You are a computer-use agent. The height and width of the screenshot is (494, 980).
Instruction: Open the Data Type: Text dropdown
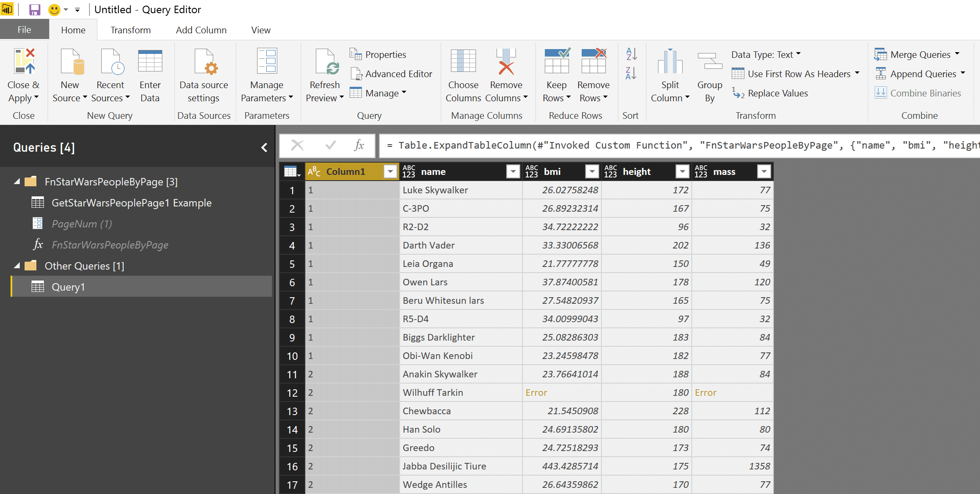pos(765,55)
